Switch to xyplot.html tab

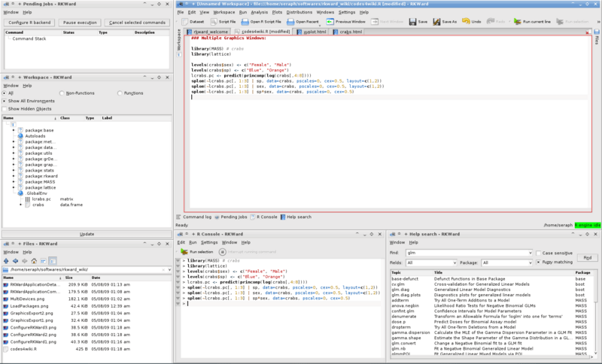coord(312,32)
